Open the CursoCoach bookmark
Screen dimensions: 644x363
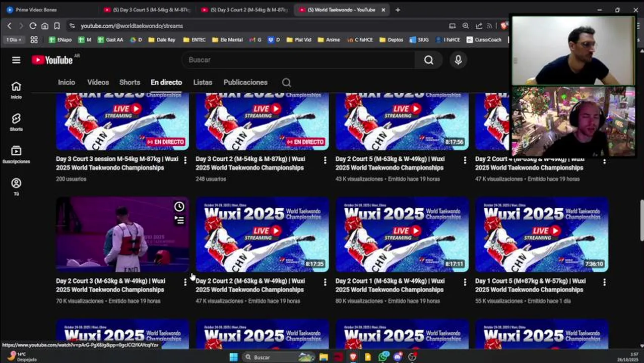coord(484,40)
